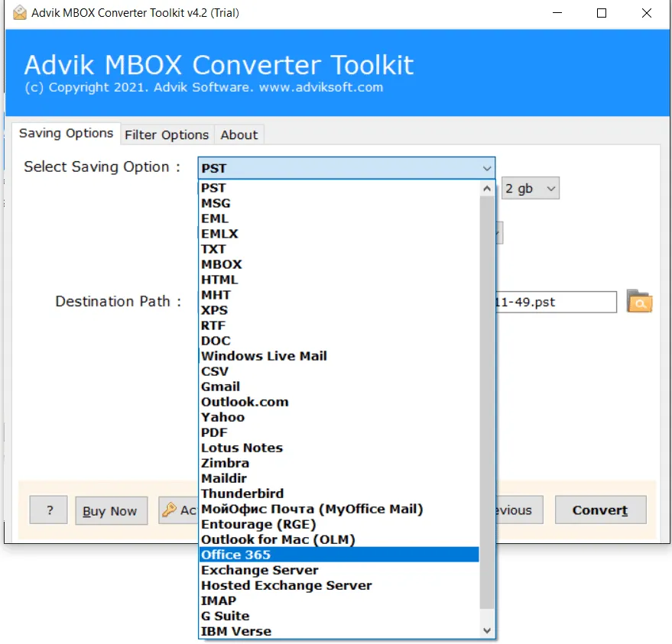Switch to the Filter Options tab

pos(167,135)
